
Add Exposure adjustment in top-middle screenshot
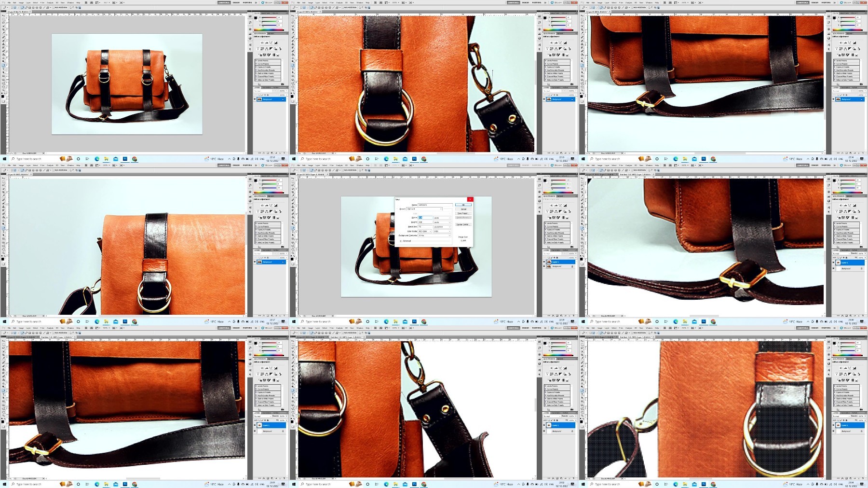pyautogui.click(x=565, y=43)
